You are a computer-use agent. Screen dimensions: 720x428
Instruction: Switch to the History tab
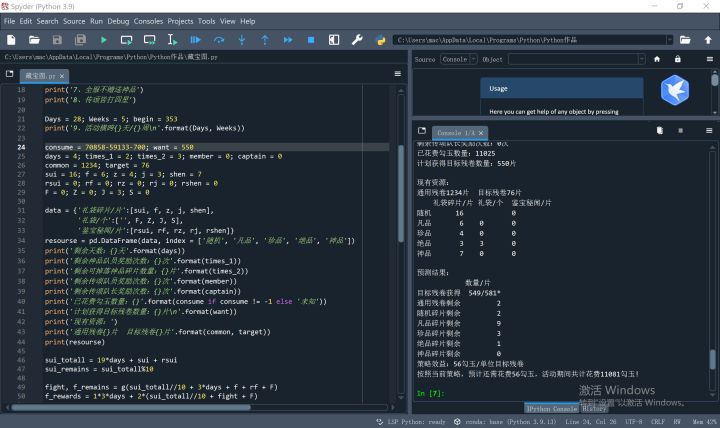click(594, 409)
